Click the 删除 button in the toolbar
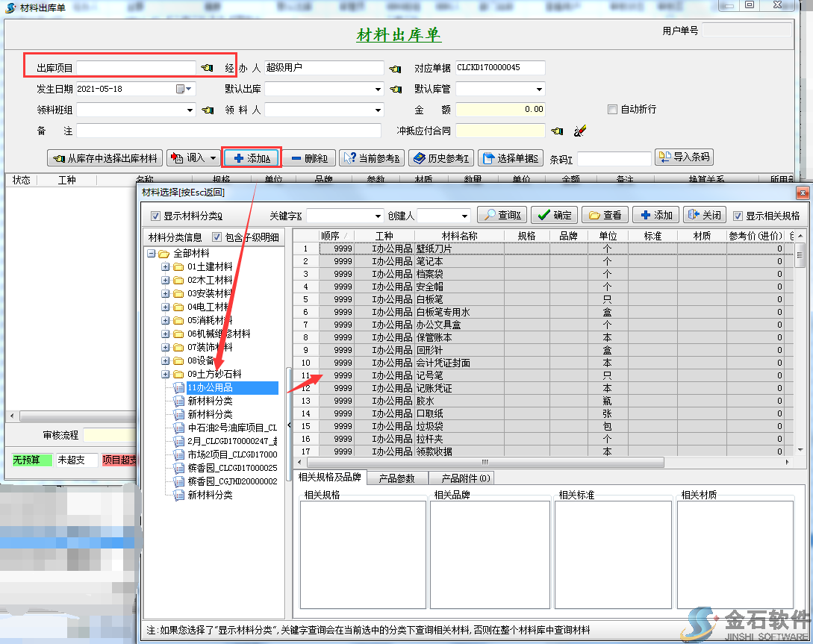 coord(309,158)
